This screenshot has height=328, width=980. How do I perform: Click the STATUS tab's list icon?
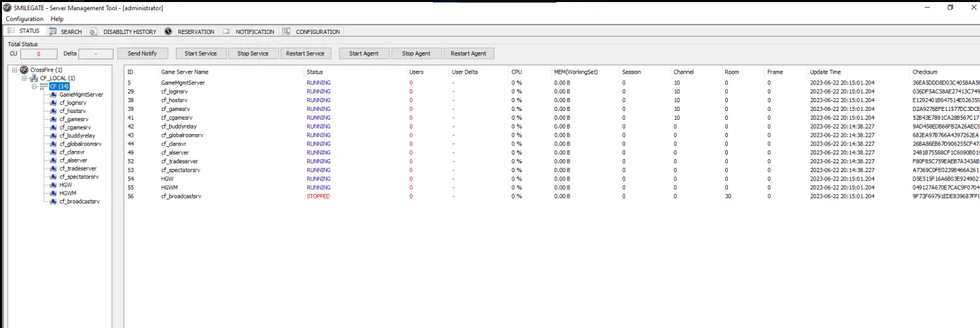click(x=11, y=31)
